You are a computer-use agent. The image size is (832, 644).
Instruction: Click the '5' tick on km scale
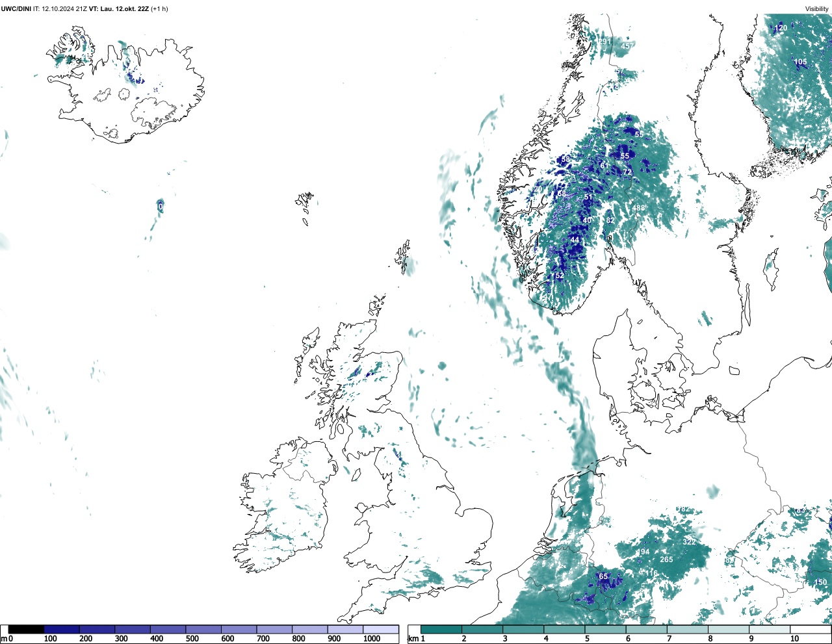click(588, 639)
